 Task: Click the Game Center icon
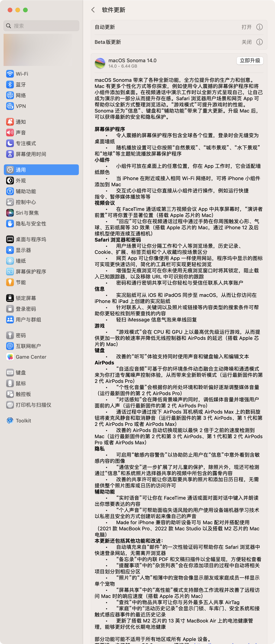[x=10, y=357]
